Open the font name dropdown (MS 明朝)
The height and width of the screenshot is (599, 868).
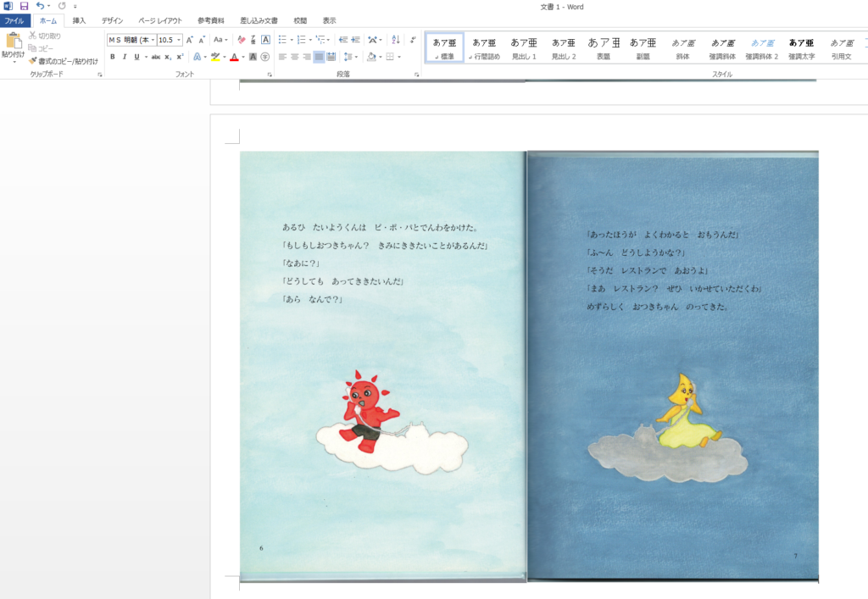coord(131,40)
